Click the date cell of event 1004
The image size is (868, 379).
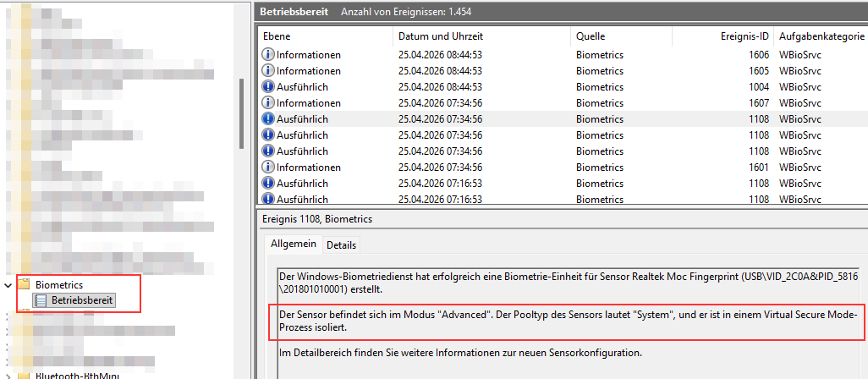pos(440,87)
